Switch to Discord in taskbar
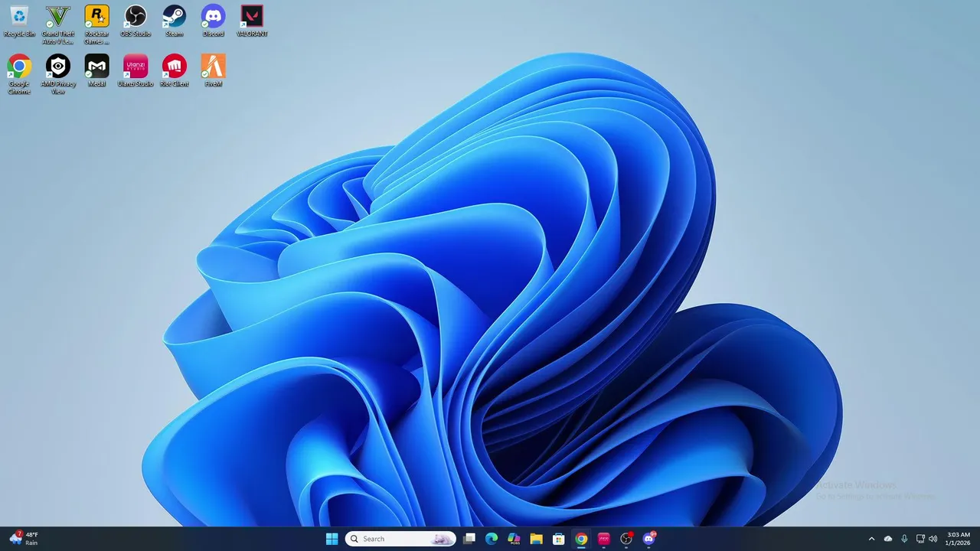 click(649, 539)
